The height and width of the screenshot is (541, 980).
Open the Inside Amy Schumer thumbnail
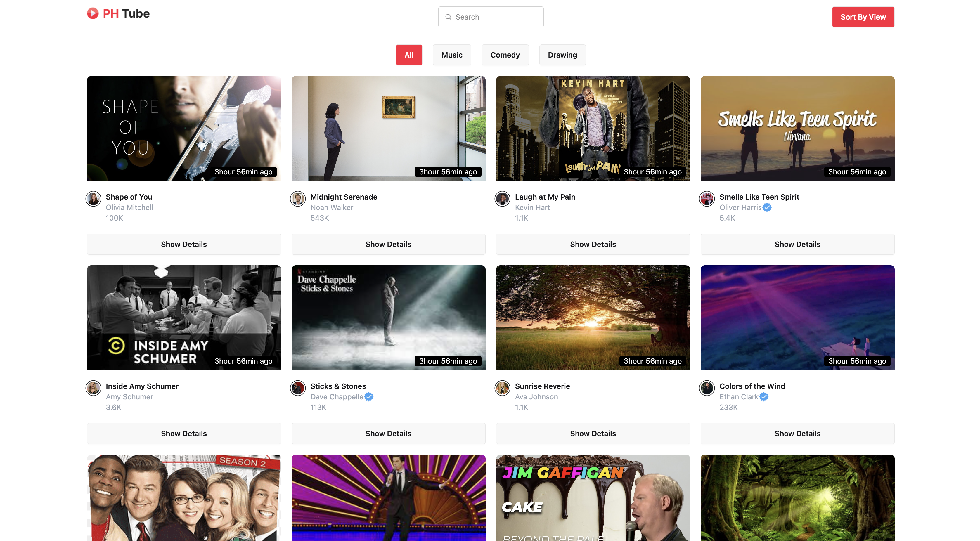coord(184,318)
